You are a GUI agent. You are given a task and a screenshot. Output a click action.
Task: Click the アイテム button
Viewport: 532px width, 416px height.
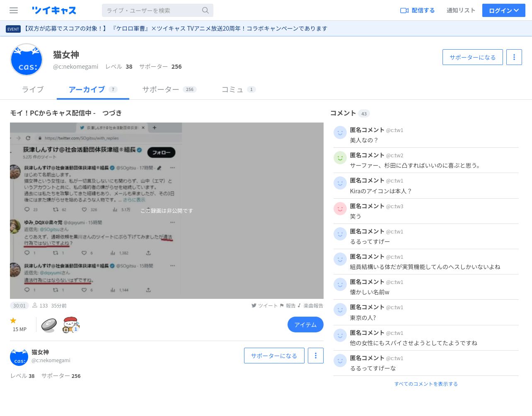click(305, 325)
